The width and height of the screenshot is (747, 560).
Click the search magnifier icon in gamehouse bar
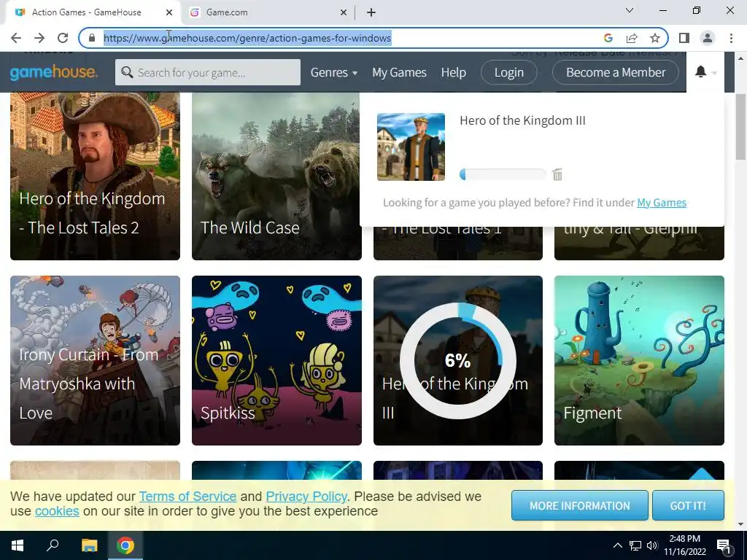pyautogui.click(x=127, y=72)
